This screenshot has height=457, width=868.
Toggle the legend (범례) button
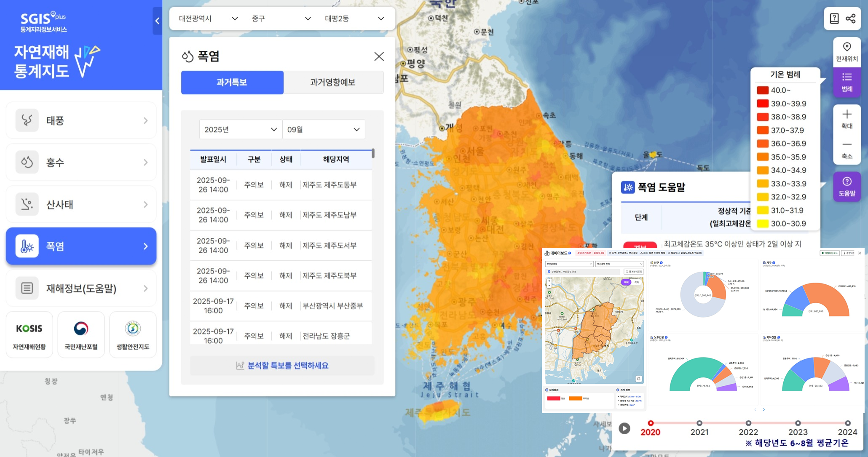tap(847, 82)
